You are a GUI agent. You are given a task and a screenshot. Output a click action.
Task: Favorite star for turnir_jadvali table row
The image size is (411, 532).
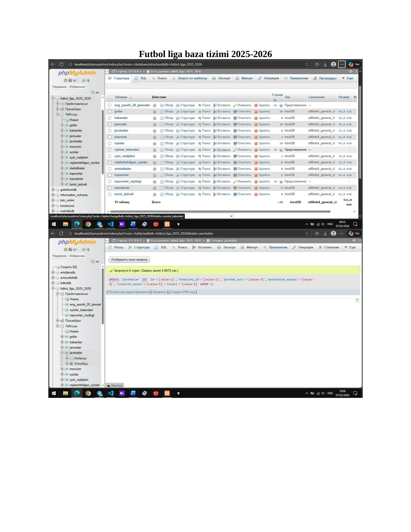(x=155, y=194)
